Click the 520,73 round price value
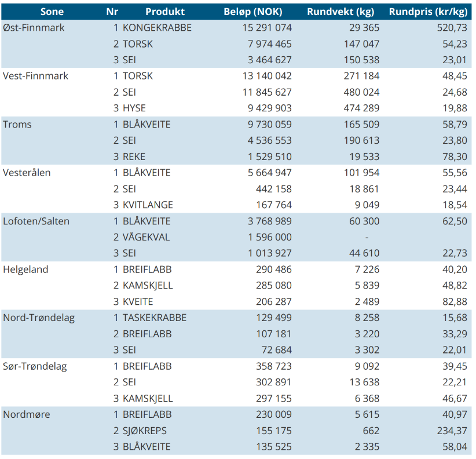Screen dimensions: 476x459 [x=452, y=28]
